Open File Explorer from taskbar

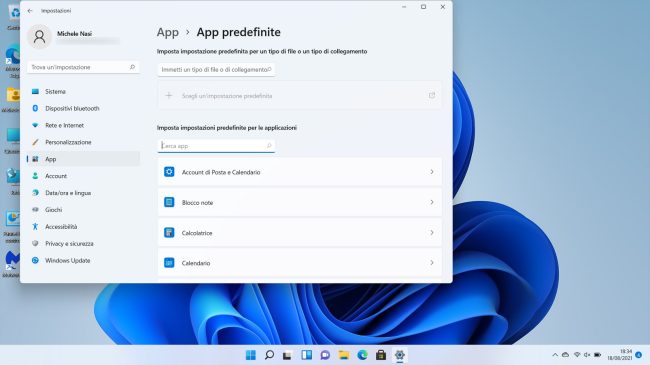[x=344, y=355]
